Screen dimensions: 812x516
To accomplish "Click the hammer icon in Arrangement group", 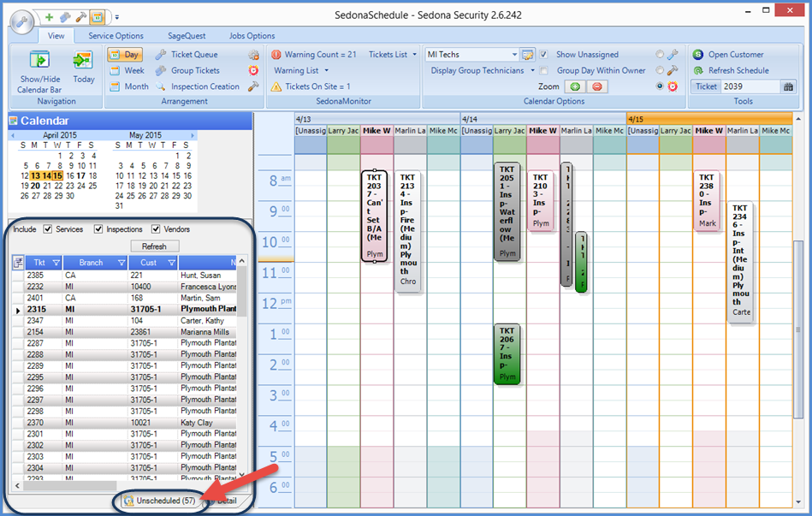I will coord(253,86).
